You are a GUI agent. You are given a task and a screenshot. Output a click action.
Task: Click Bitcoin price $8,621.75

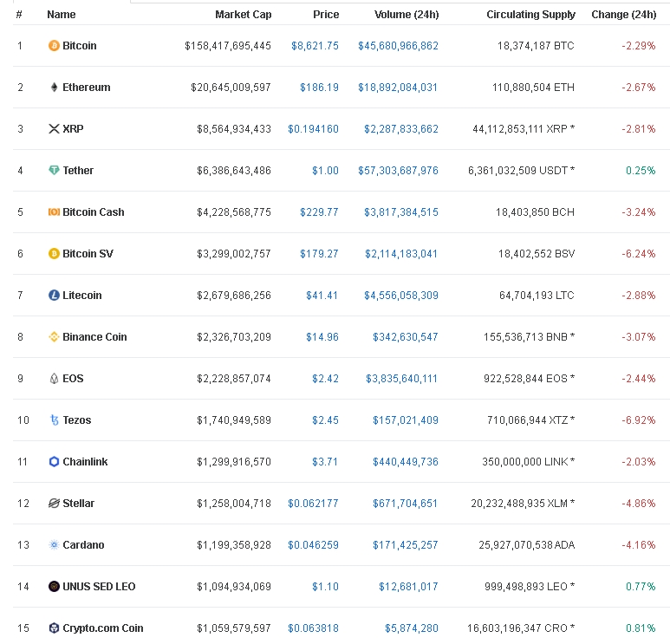tap(315, 45)
